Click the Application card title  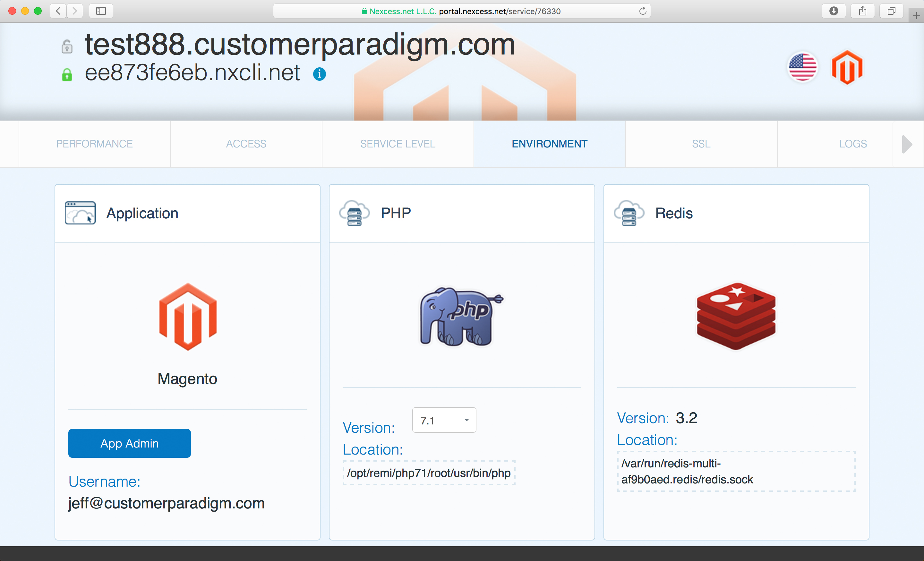point(142,213)
